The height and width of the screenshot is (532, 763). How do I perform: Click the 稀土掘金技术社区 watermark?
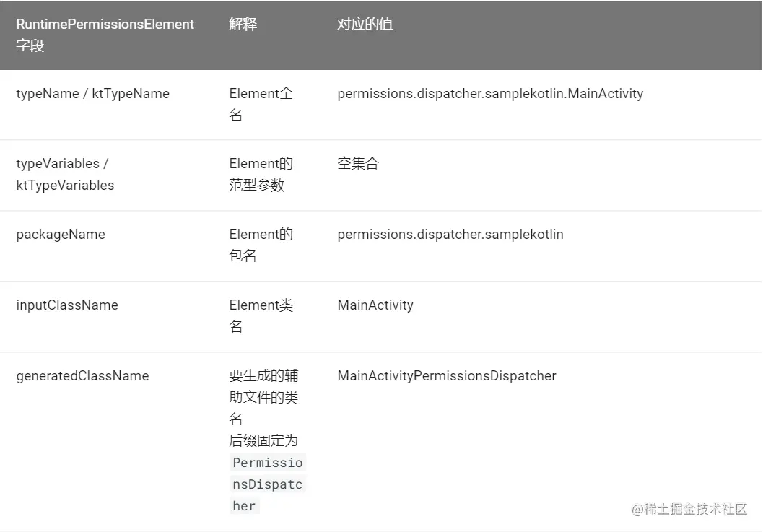coord(689,509)
